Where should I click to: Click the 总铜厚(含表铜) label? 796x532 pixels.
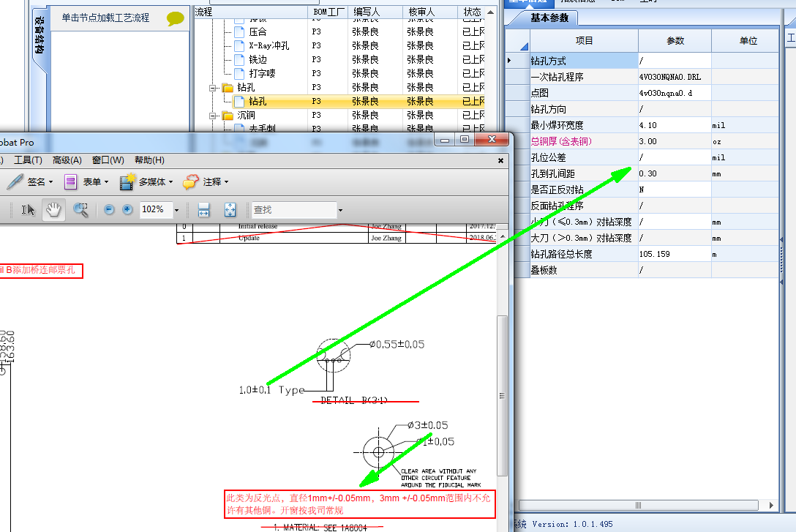click(561, 142)
